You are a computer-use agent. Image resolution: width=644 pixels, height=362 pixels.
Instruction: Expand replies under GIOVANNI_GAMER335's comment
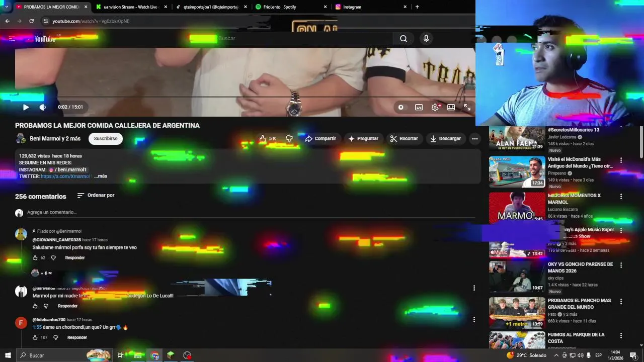coord(43,273)
